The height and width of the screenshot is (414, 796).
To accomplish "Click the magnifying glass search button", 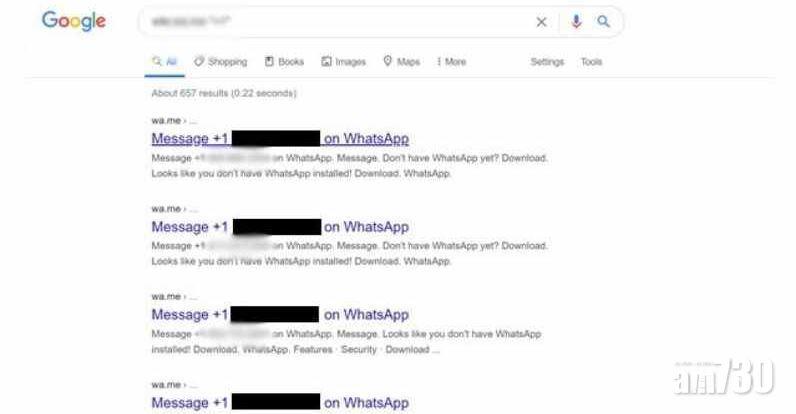I will pyautogui.click(x=603, y=21).
